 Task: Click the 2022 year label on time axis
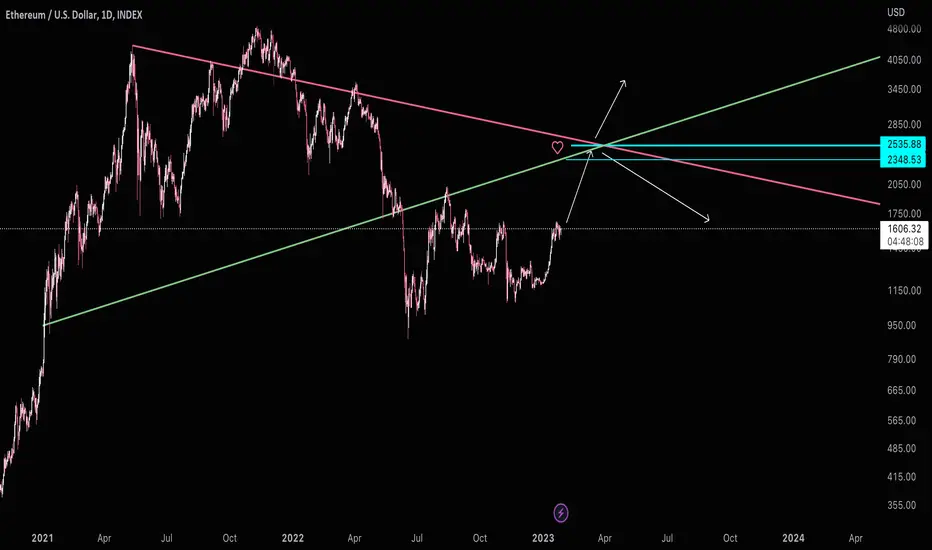click(292, 538)
